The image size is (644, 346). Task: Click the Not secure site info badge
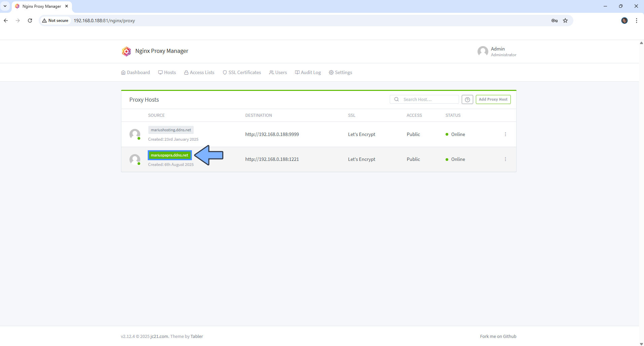tap(55, 21)
